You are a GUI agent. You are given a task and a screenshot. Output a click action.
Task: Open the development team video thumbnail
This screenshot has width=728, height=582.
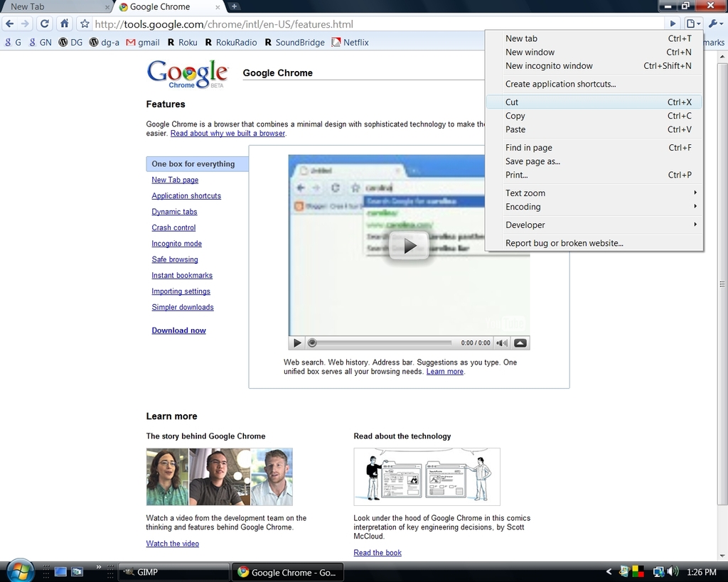tap(219, 477)
